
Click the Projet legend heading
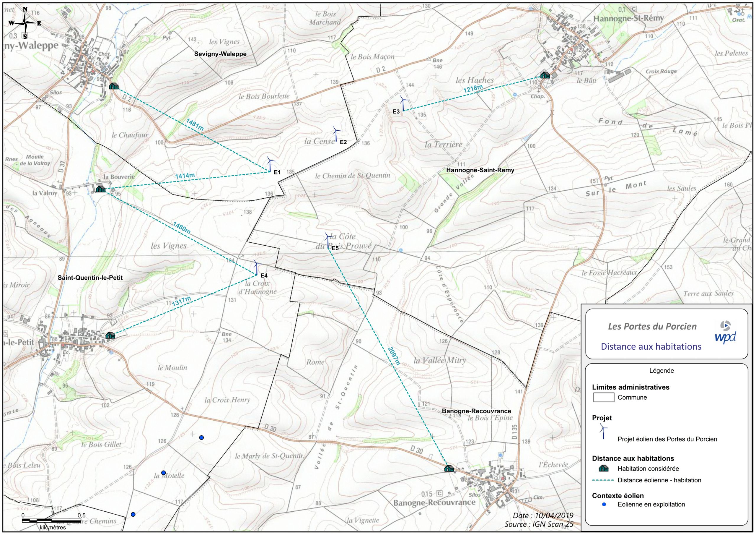point(602,418)
